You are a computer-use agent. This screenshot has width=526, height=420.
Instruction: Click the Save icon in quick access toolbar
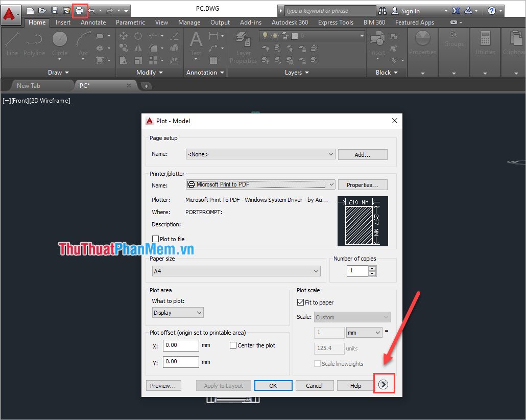[x=55, y=11]
